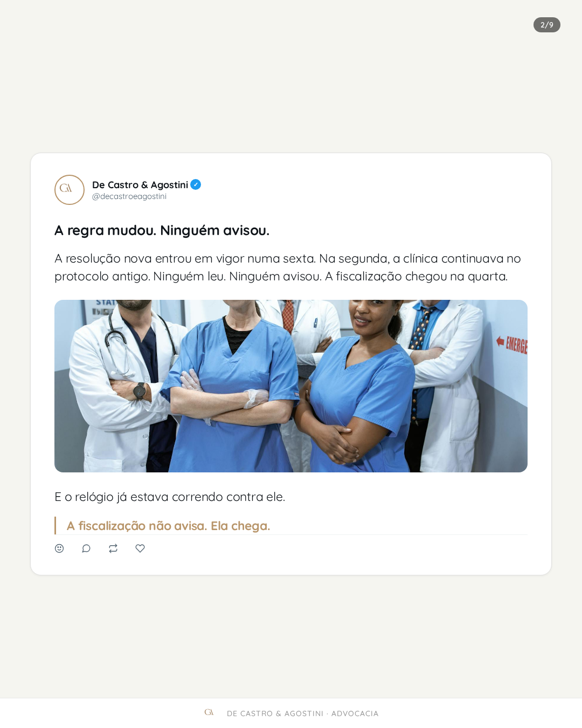Open the CA profile avatar circle
The height and width of the screenshot is (728, 582).
point(70,190)
